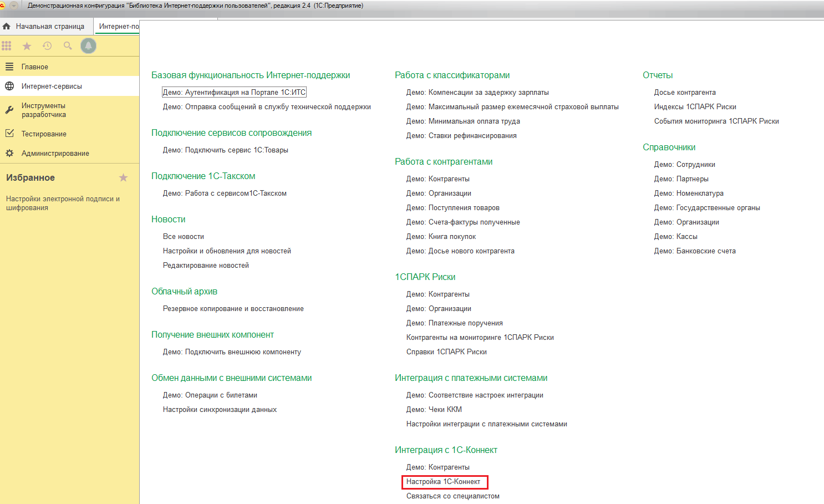
Task: Open Демо: Ставки рефинансирования
Action: point(461,135)
